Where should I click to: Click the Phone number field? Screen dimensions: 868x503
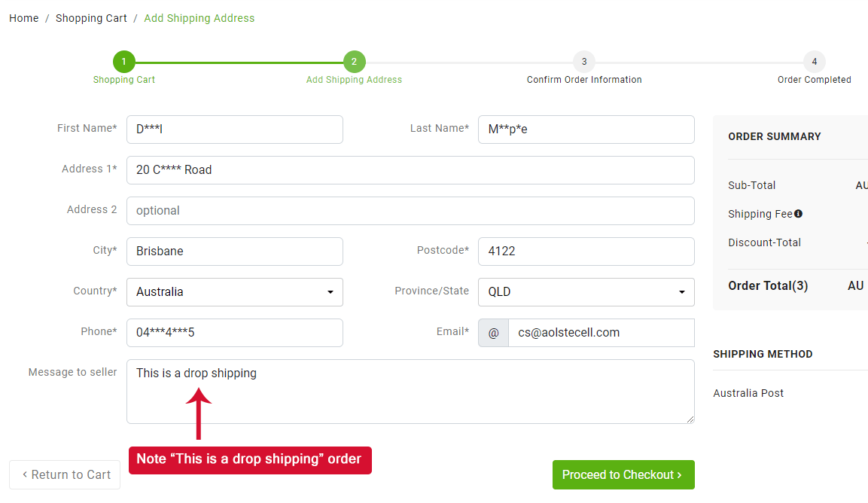[234, 333]
